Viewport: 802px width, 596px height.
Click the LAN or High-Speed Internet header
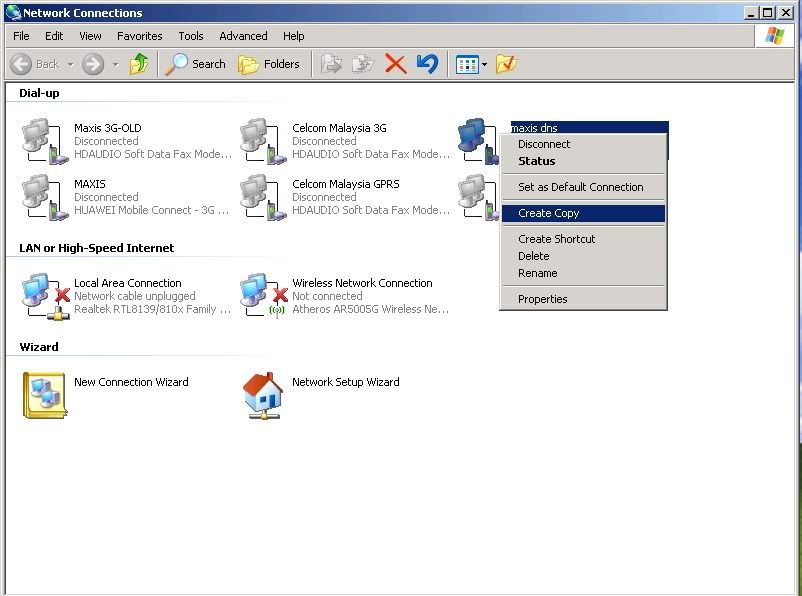pos(97,248)
